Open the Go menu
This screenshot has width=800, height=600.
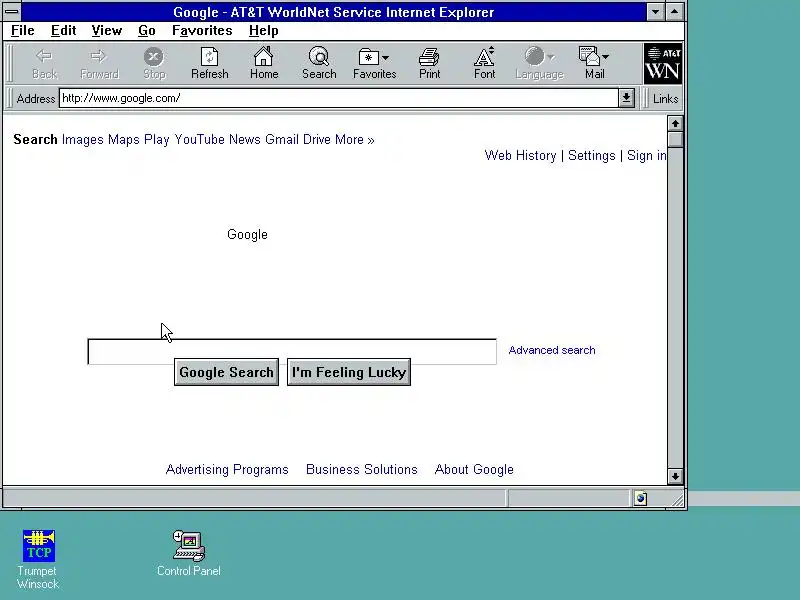[x=146, y=31]
